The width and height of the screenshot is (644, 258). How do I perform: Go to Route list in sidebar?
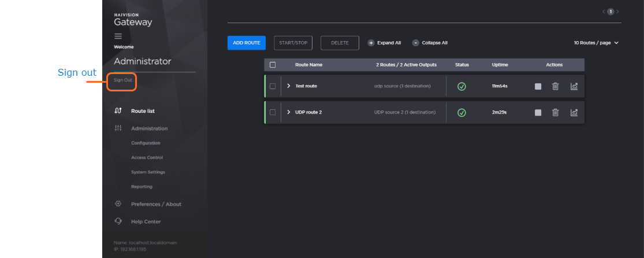click(x=143, y=111)
